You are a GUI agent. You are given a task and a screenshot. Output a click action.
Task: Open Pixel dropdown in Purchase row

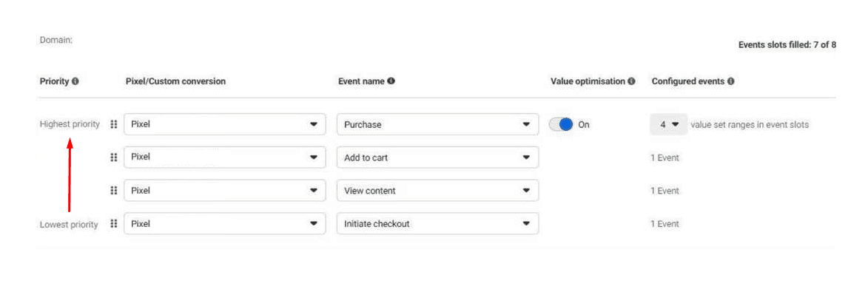225,124
